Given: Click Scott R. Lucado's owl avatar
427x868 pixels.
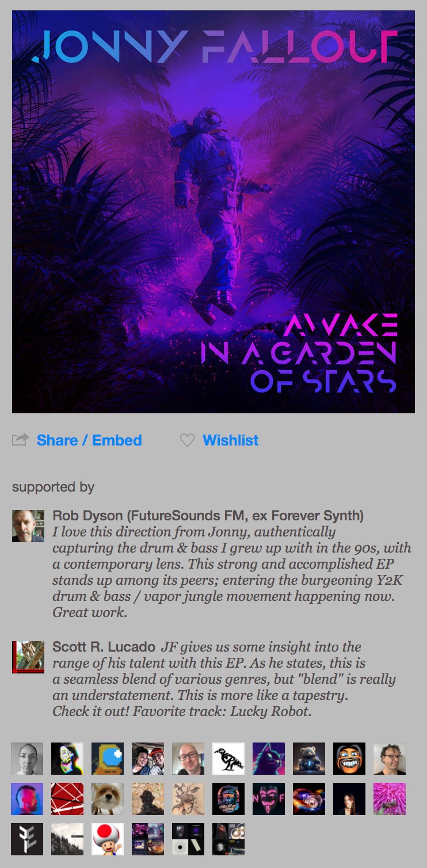Looking at the screenshot, I should [x=28, y=657].
